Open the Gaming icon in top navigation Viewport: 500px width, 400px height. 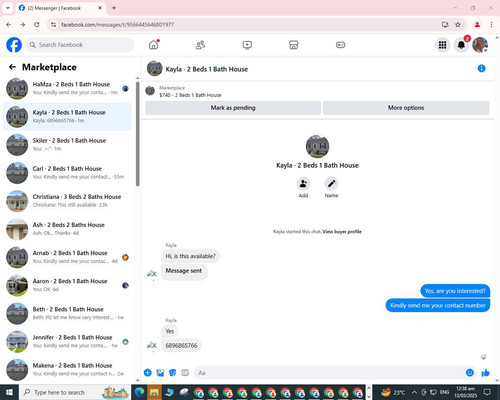340,45
